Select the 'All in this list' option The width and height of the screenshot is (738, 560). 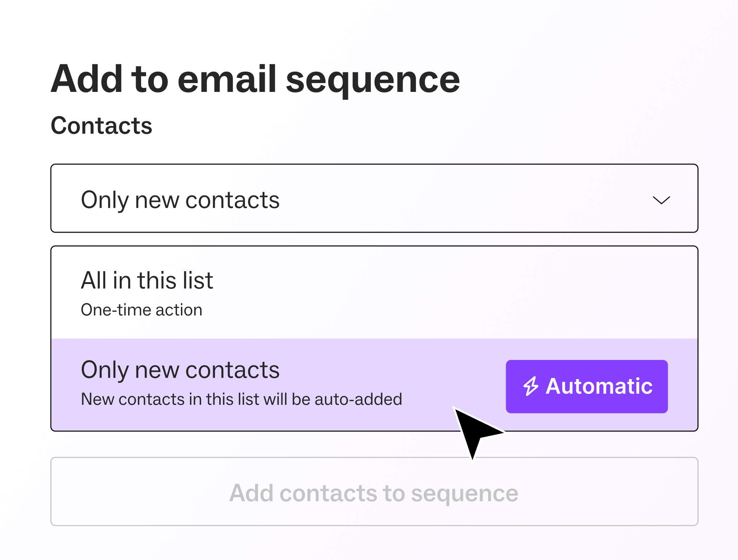click(374, 293)
